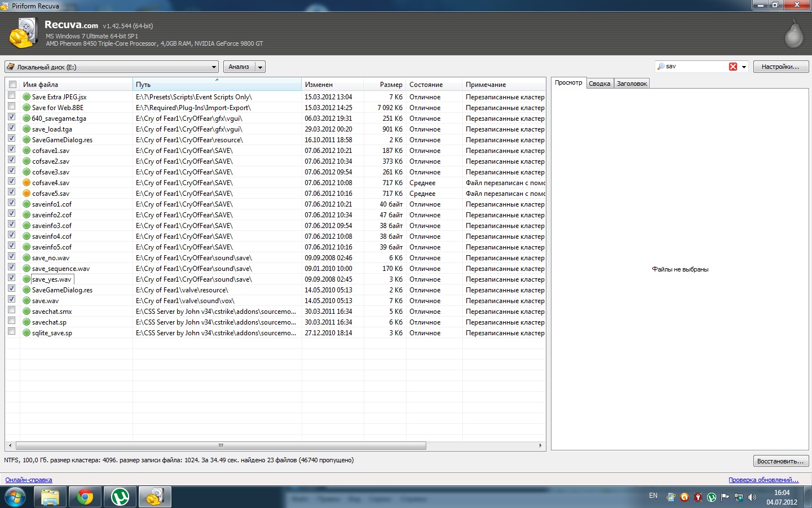The image size is (812, 508).
Task: Click the green state icon beside sqlite_save.sp
Action: (x=27, y=333)
